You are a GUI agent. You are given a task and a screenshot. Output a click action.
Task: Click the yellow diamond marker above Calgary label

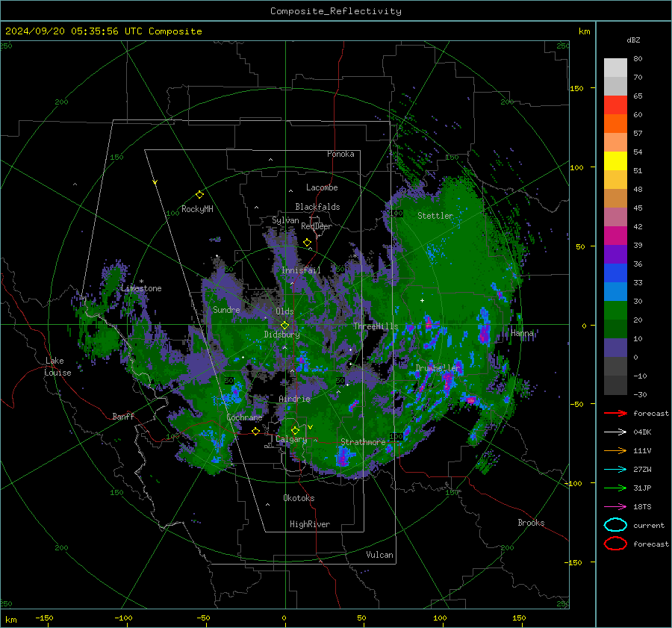pyautogui.click(x=295, y=430)
